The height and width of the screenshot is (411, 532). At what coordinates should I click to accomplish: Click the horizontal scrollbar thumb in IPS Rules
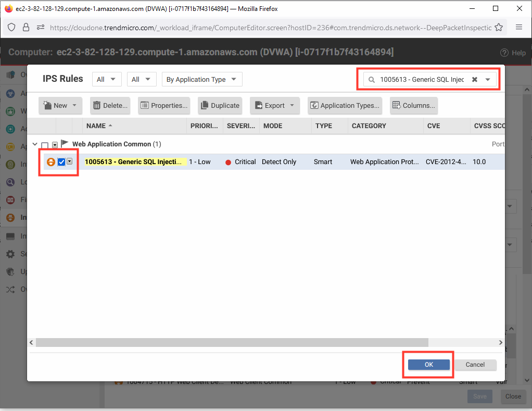(232, 342)
